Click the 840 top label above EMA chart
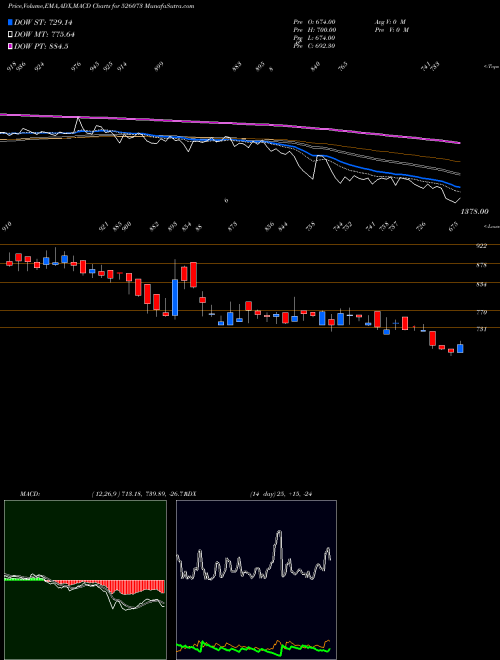Image resolution: width=500 pixels, height=660 pixels. point(316,67)
